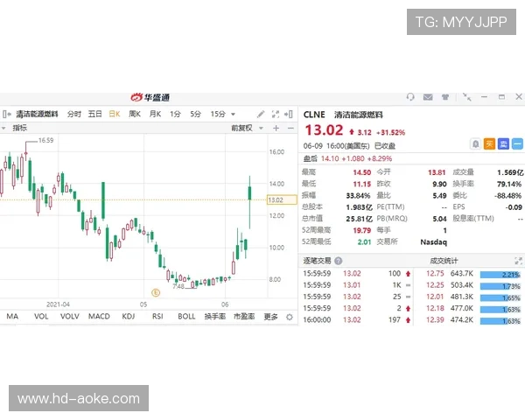Select the 成交统计 section header
525x420 pixels.
point(444,261)
